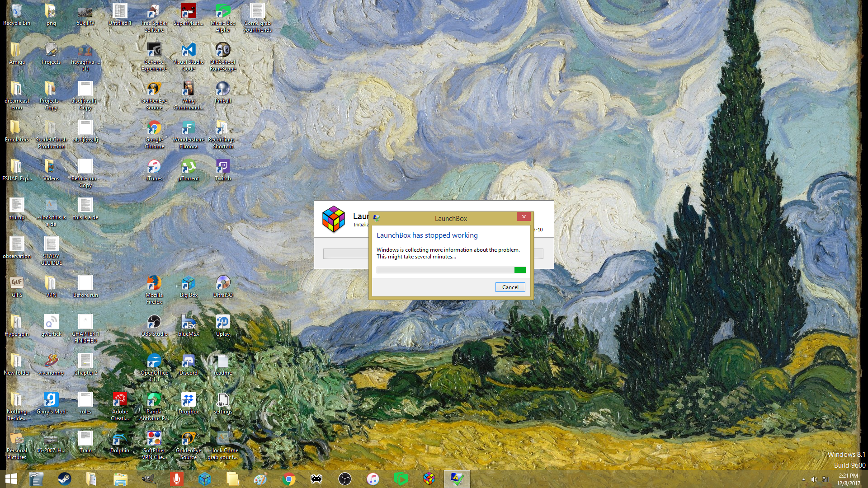Open the network icon in system tray

[x=826, y=479]
